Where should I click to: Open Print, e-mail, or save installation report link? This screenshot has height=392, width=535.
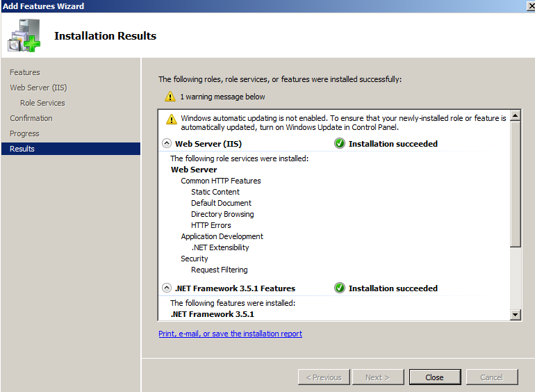click(x=230, y=334)
